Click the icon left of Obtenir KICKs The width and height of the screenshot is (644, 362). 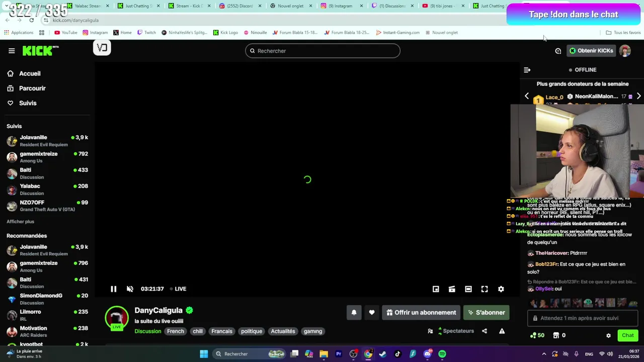pos(558,51)
